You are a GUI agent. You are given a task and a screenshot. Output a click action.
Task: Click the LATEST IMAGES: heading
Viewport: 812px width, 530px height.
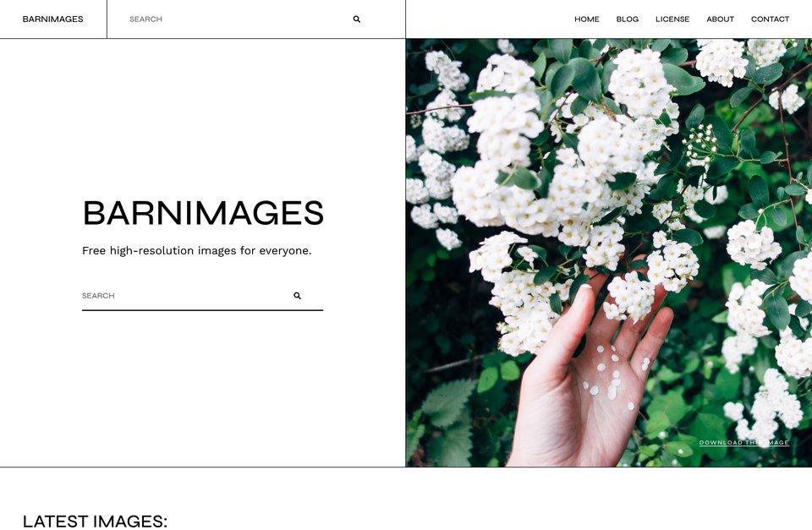point(95,522)
